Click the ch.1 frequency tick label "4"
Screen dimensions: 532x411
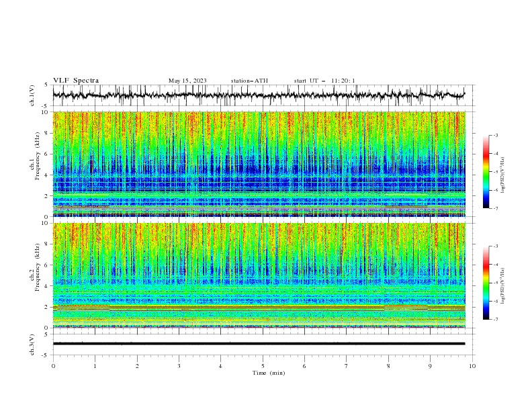(47, 175)
